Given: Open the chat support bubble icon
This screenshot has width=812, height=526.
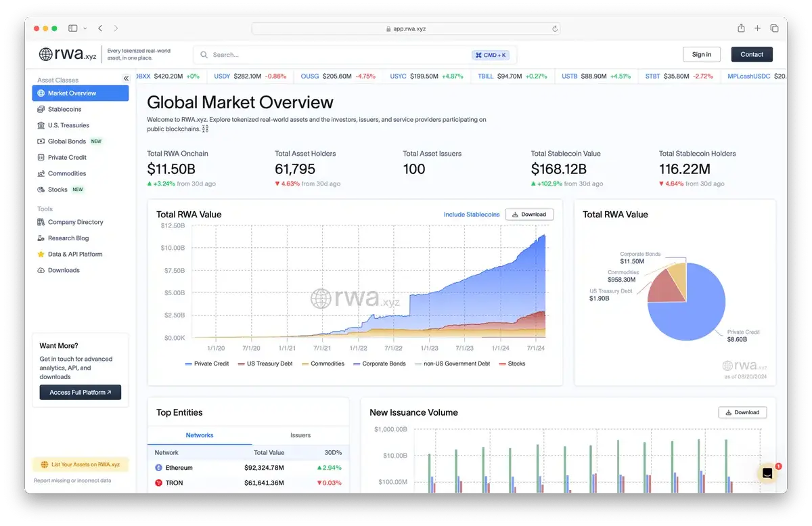Looking at the screenshot, I should (x=767, y=474).
